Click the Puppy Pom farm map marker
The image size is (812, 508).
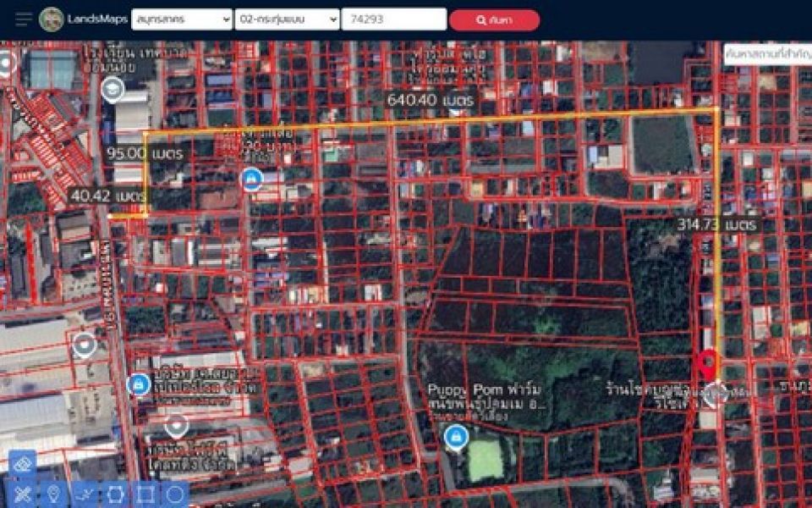pos(456,436)
